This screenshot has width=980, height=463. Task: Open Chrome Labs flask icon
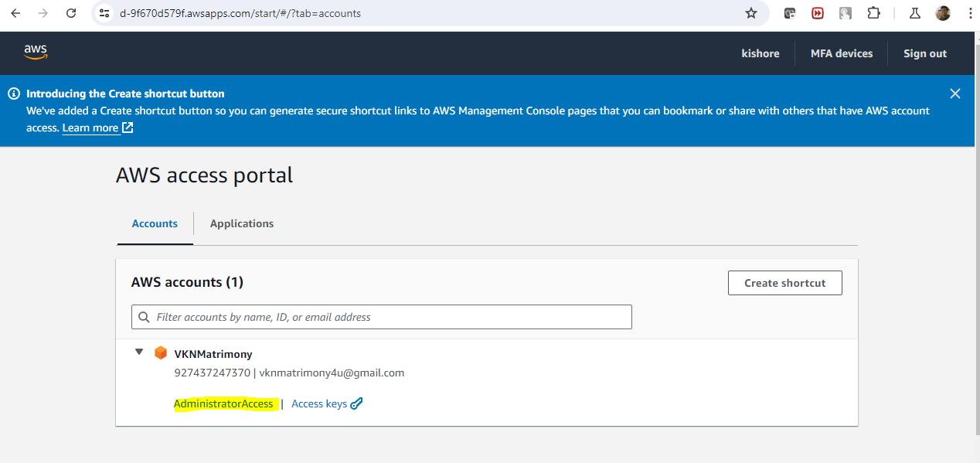point(915,13)
